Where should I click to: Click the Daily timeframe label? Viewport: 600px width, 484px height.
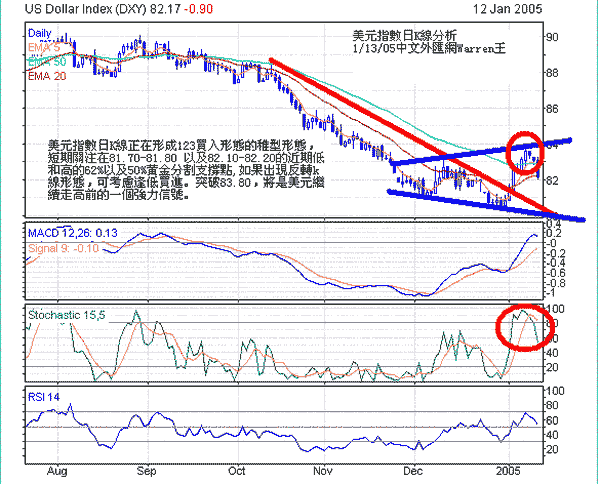tap(40, 33)
